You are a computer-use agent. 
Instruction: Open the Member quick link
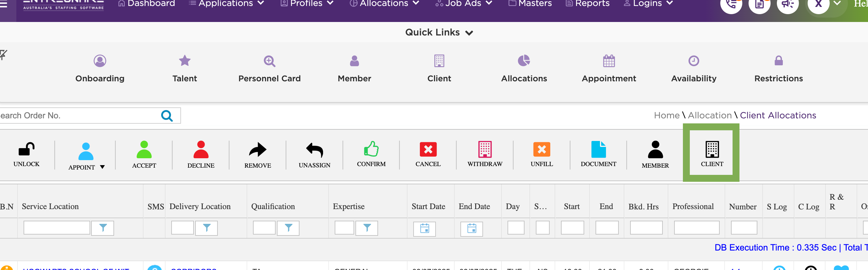point(354,69)
